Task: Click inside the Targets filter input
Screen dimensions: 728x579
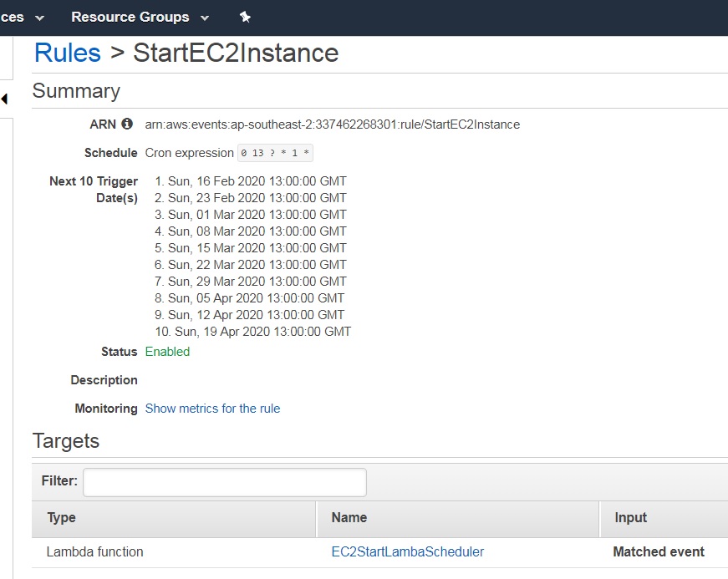Action: 224,482
